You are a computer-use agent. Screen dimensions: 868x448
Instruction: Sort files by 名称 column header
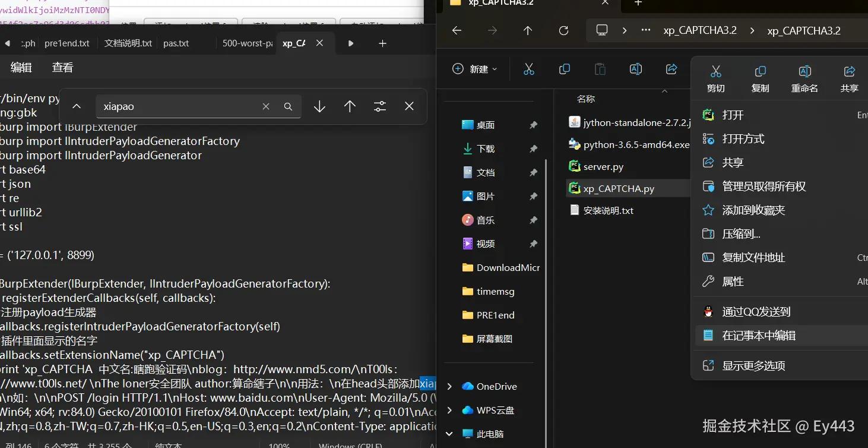coord(586,99)
